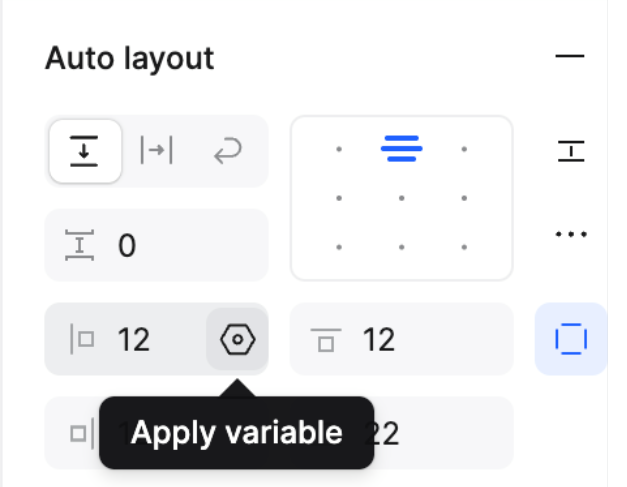Enable wrap layout direction
Screen dimensions: 627x487
pos(228,151)
